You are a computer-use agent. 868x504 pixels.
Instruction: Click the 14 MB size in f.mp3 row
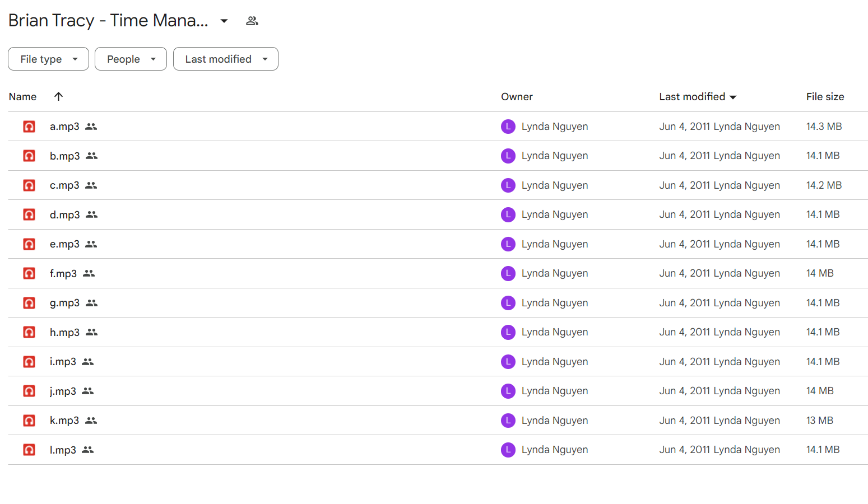[820, 273]
